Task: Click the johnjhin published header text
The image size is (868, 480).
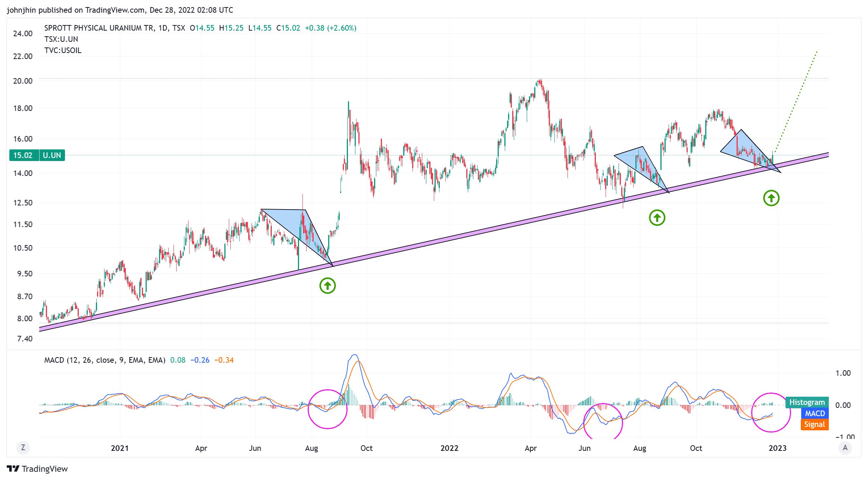Action: point(119,10)
